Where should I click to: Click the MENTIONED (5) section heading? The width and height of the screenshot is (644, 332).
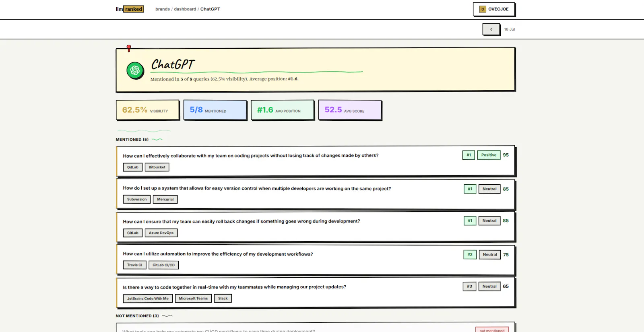(x=132, y=140)
